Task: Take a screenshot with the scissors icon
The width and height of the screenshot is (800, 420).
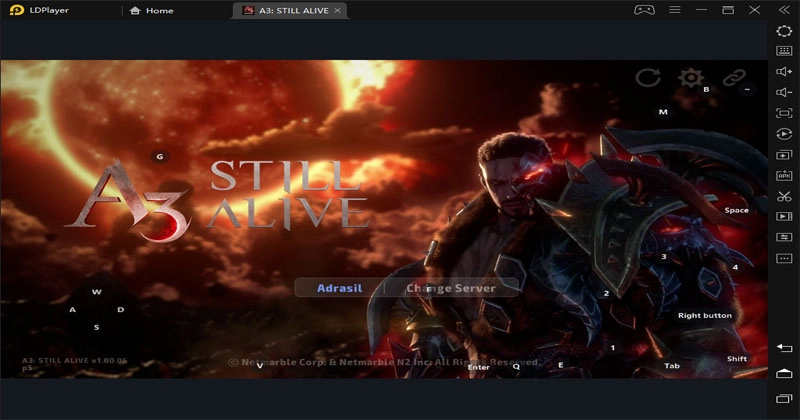Action: coord(784,196)
